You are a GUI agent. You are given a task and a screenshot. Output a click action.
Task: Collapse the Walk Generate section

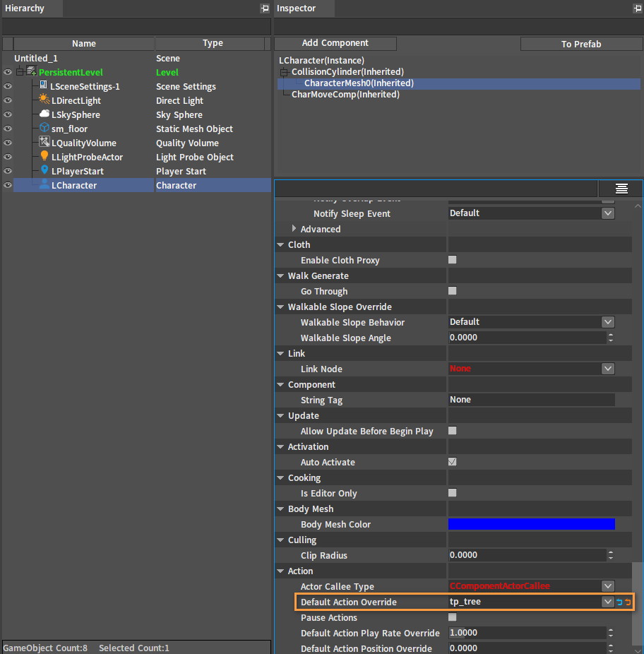pos(280,275)
